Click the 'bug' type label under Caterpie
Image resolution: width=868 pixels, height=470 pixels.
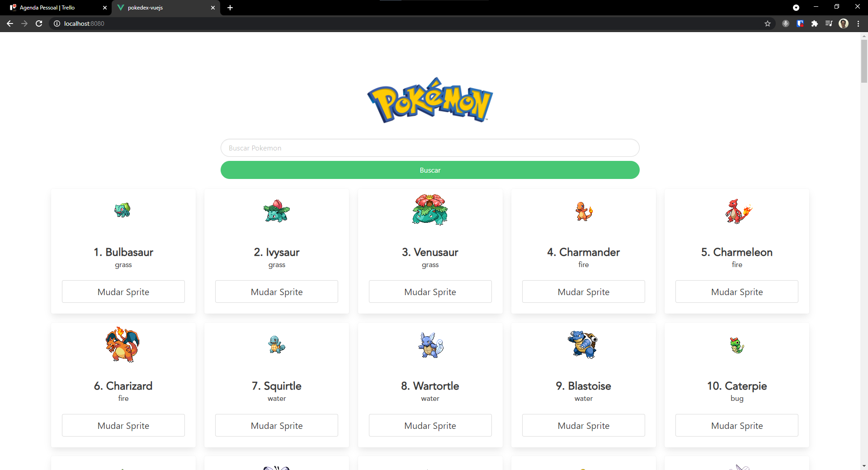pos(737,399)
